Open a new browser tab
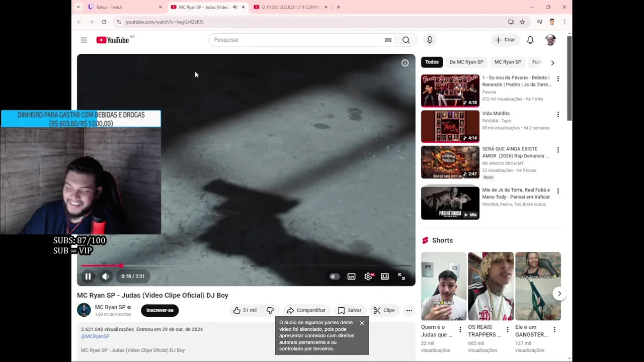The width and height of the screenshot is (644, 362). 339,7
